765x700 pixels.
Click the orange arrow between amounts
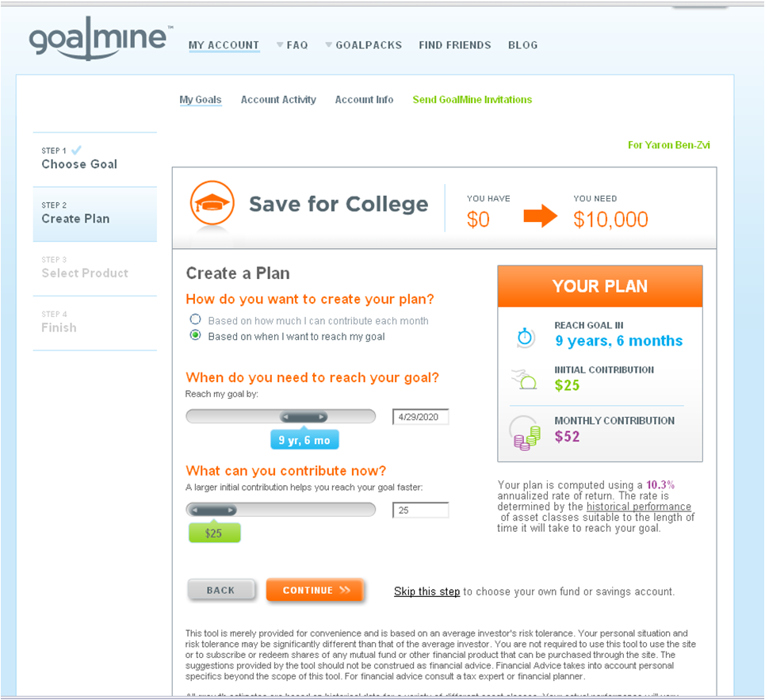541,216
